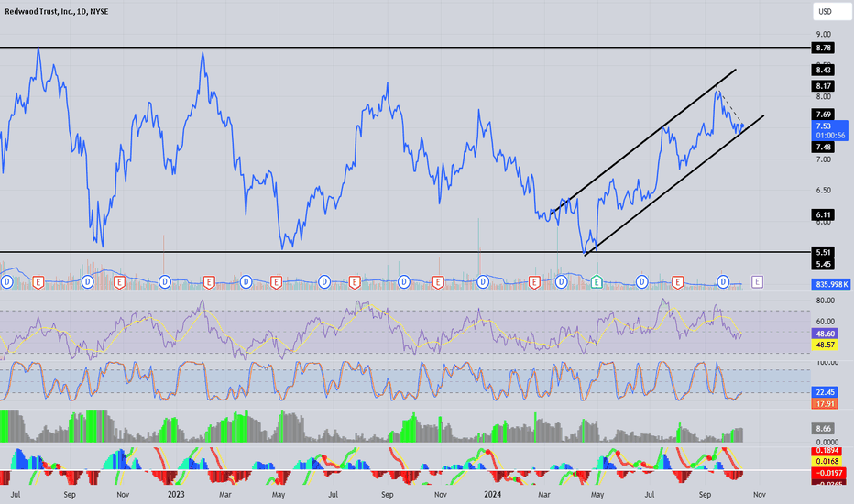Viewport: 854px width, 504px height.
Task: Click the gray 8.66 indicator value label
Action: (823, 429)
